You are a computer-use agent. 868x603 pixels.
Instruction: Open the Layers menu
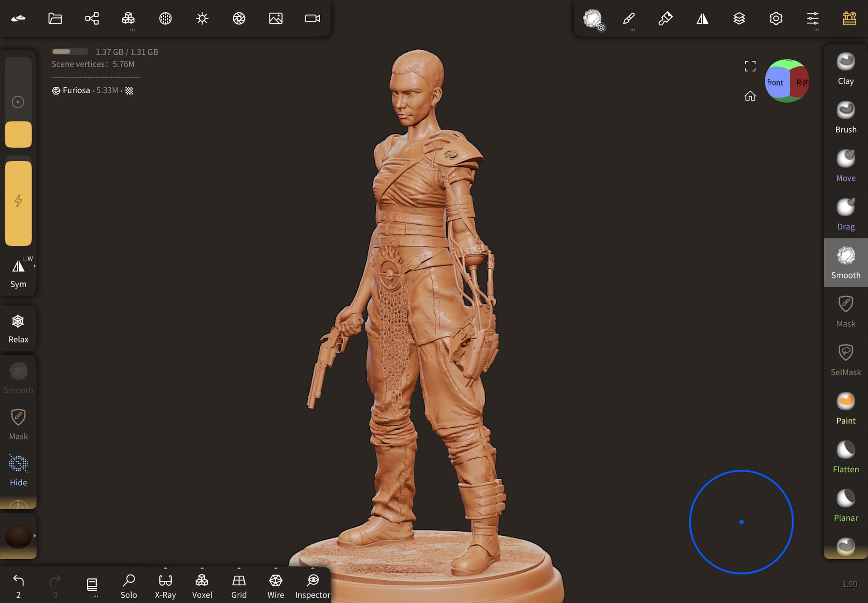(x=739, y=19)
